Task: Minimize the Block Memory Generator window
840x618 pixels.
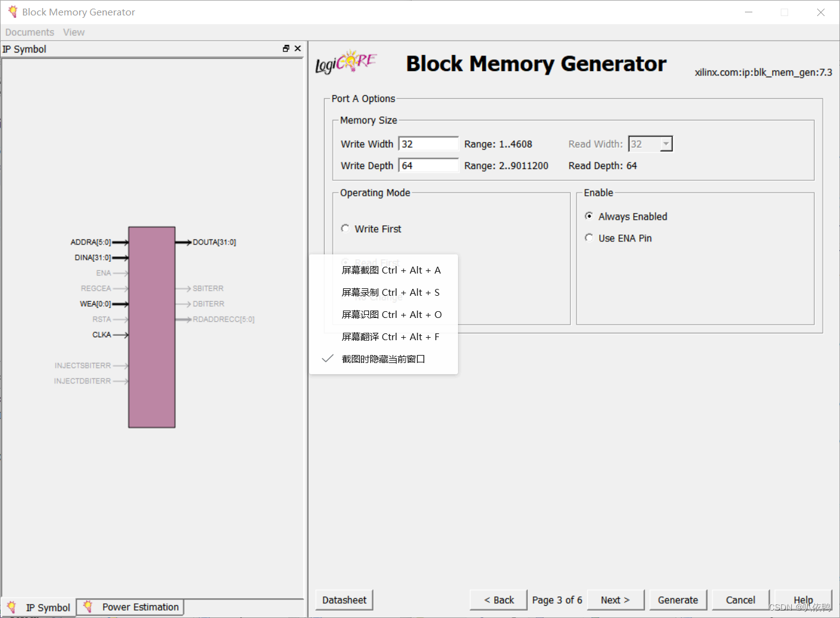Action: tap(749, 12)
